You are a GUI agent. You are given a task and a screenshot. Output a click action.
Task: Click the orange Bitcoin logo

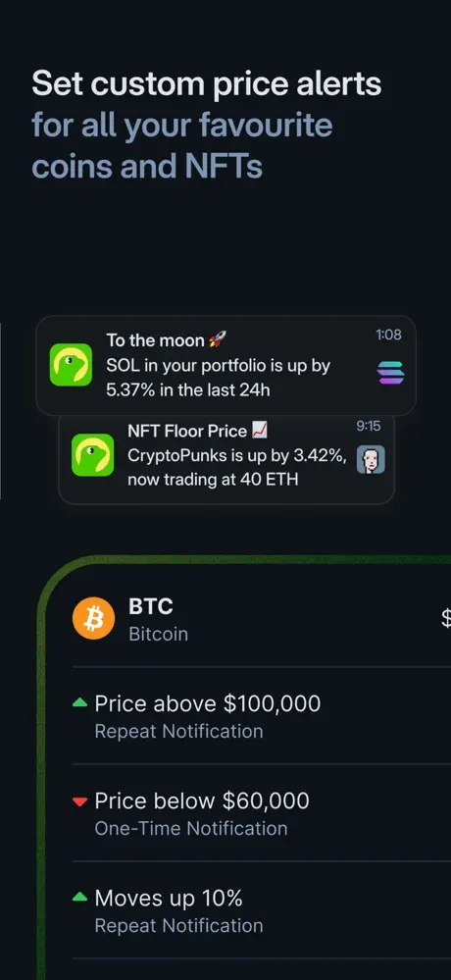point(94,618)
